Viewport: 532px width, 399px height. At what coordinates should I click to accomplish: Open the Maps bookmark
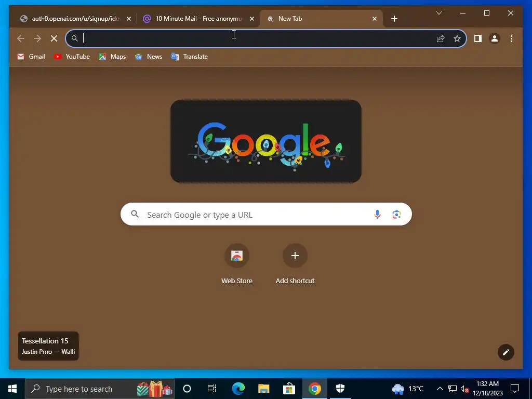[x=112, y=57]
